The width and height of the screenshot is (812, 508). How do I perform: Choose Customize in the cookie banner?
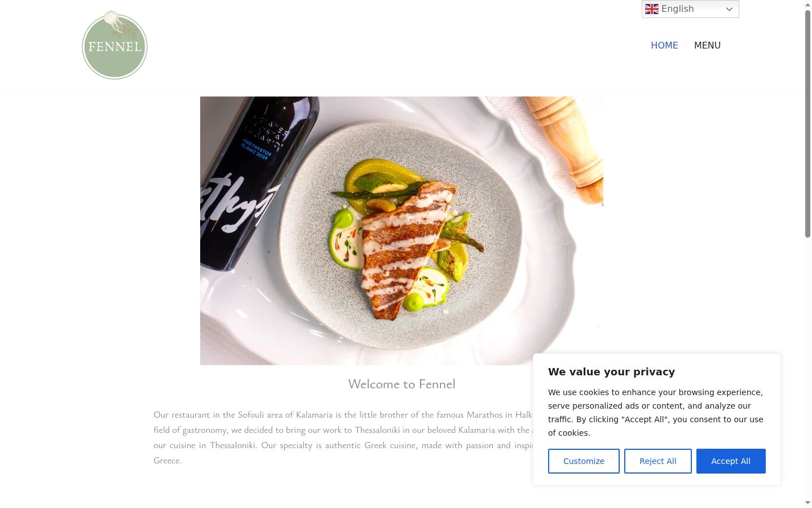pos(584,461)
